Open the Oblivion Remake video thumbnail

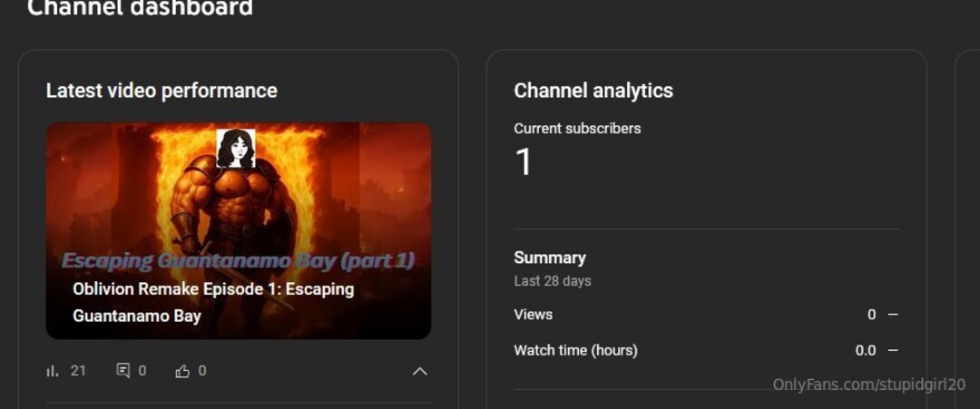(239, 230)
